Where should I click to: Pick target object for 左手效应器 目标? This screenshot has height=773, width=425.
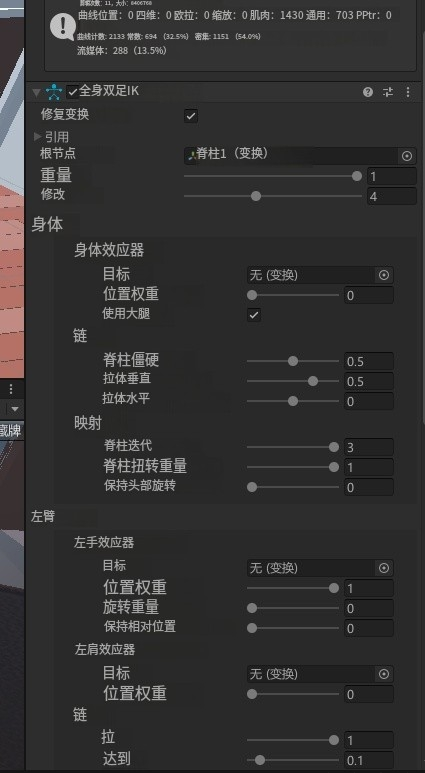[384, 568]
